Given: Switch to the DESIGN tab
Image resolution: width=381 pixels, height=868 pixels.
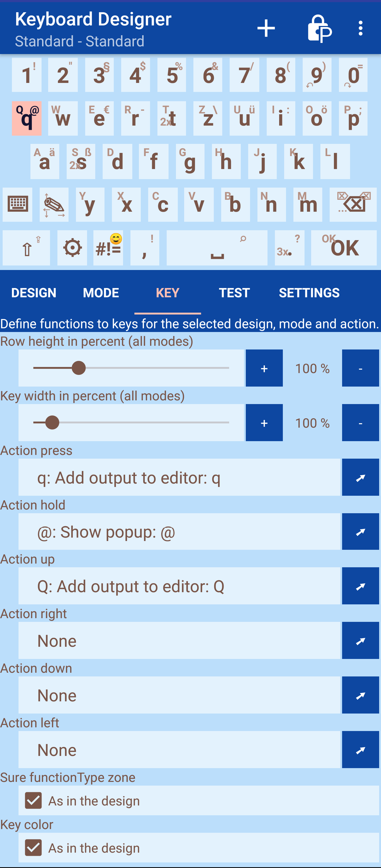Looking at the screenshot, I should click(34, 293).
